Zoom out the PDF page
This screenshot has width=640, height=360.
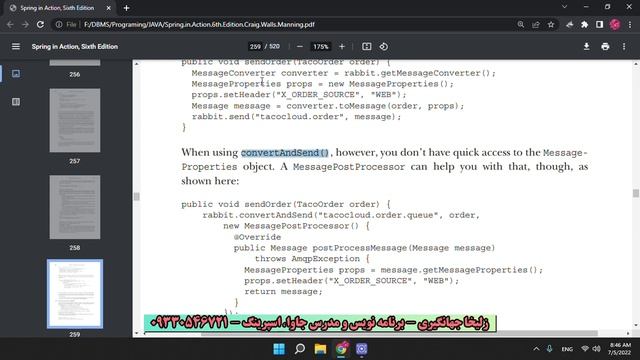300,47
